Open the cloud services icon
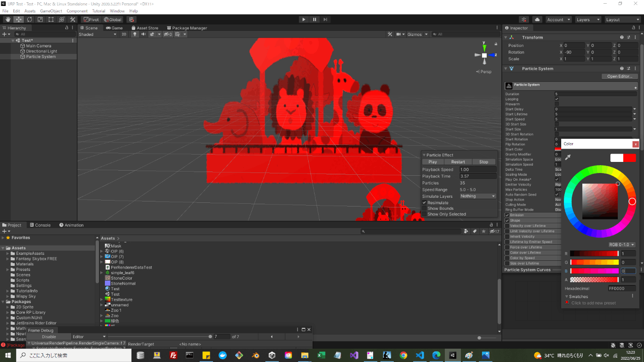The height and width of the screenshot is (362, 644). [537, 19]
